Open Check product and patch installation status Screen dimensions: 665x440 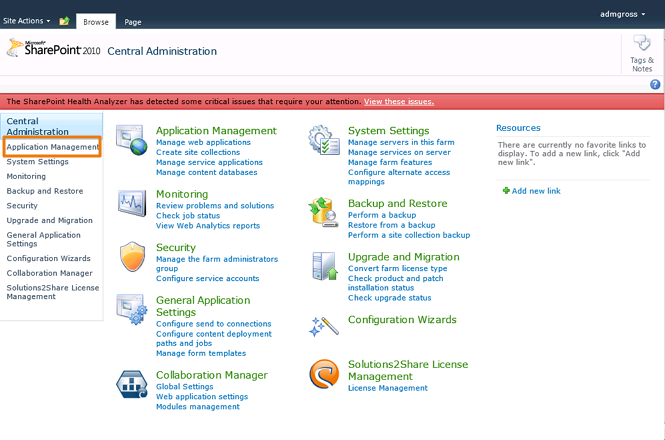coord(396,283)
